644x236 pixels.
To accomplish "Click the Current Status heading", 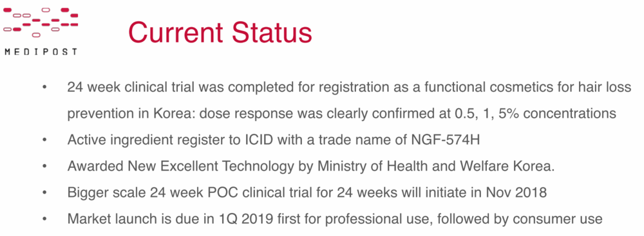I will [x=220, y=32].
